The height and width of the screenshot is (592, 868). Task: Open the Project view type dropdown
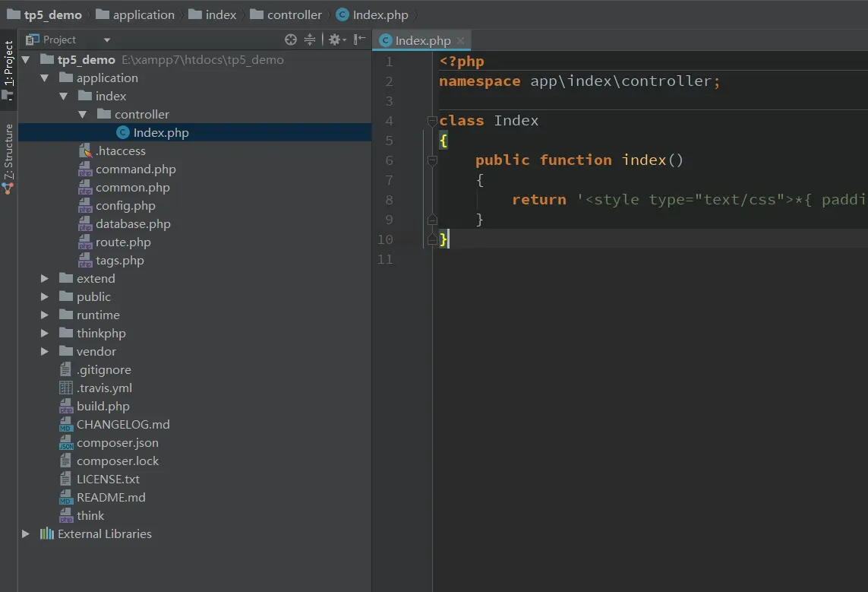pyautogui.click(x=106, y=40)
